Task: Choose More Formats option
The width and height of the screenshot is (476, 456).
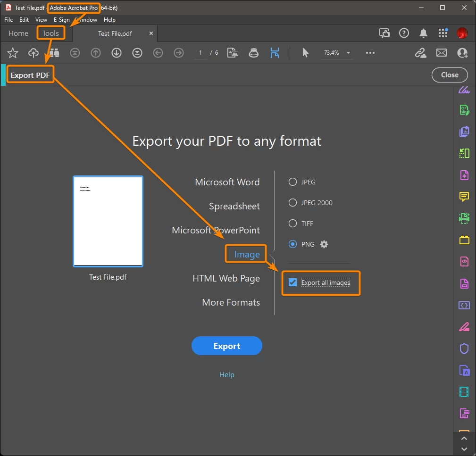Action: point(231,302)
